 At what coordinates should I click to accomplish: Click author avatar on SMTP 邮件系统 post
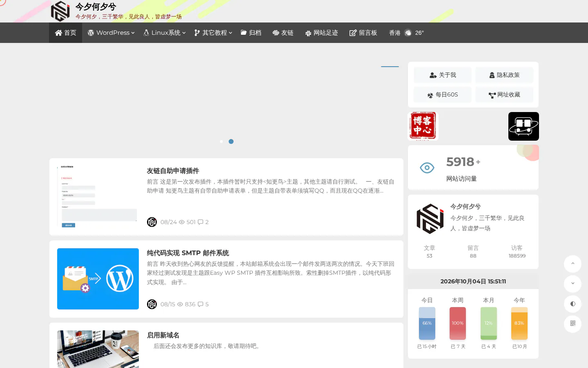pyautogui.click(x=152, y=304)
